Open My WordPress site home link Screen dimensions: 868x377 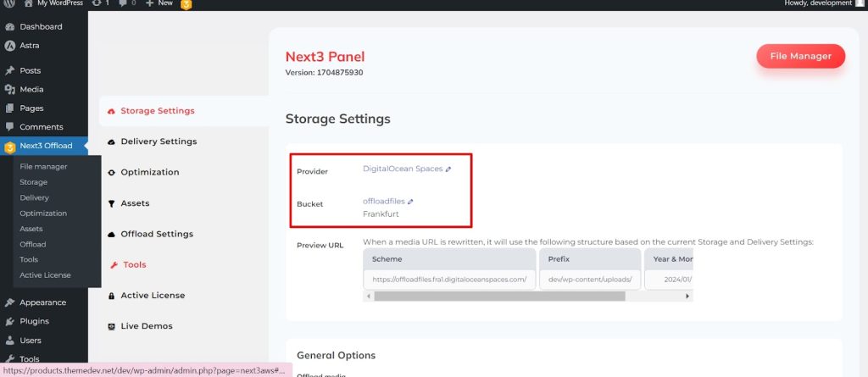click(x=53, y=3)
